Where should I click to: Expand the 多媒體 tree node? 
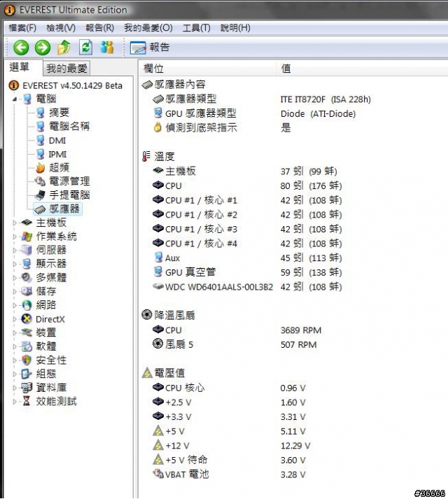click(15, 278)
